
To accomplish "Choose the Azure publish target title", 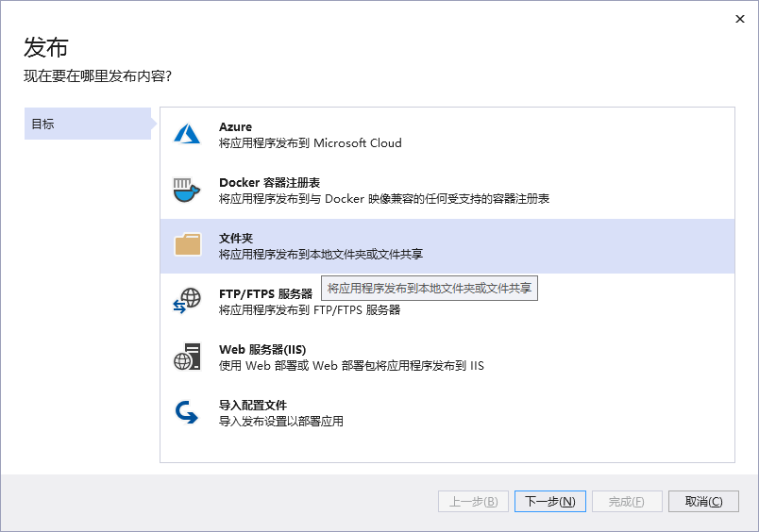I will tap(235, 126).
